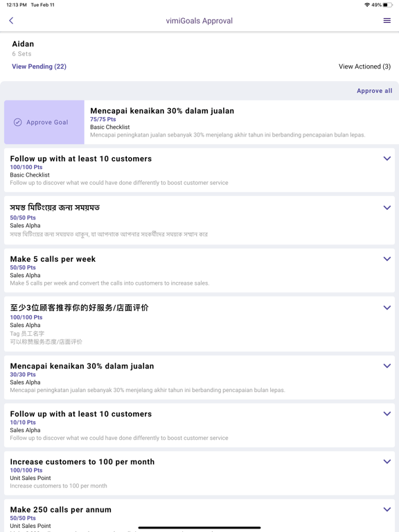Select the name Aidan
Viewport: 399px width, 532px height.
click(23, 44)
